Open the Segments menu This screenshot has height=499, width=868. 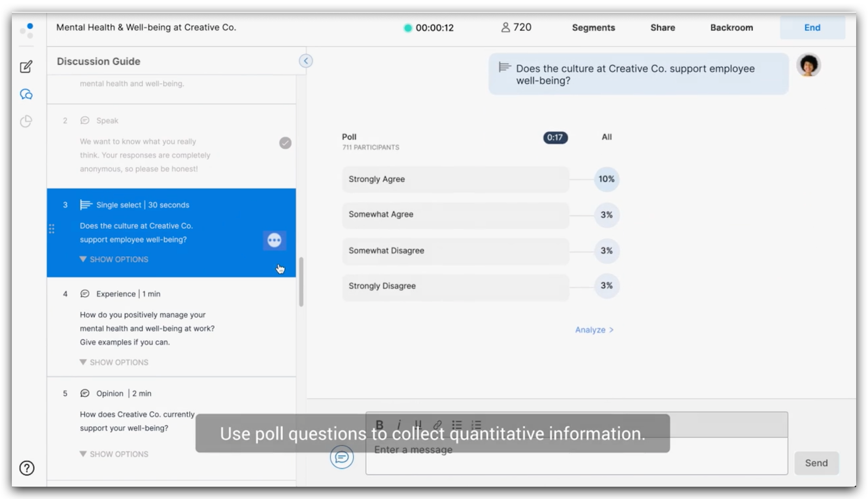tap(593, 28)
